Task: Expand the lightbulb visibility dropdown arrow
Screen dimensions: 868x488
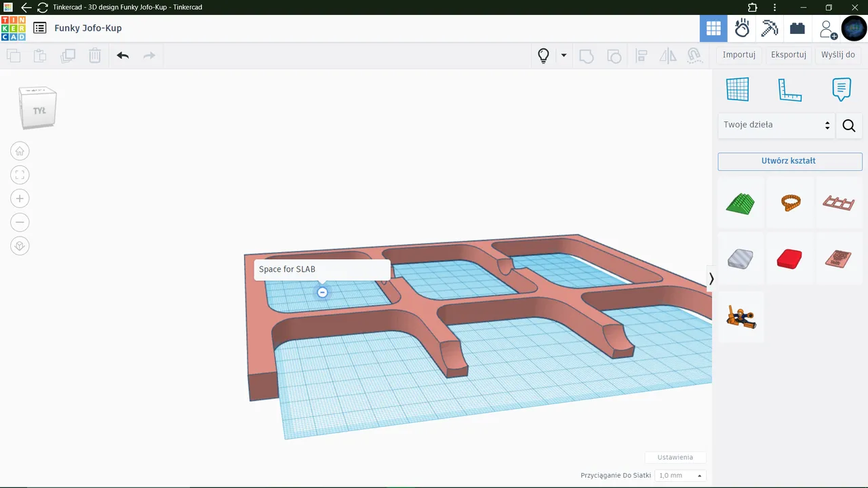Action: pyautogui.click(x=564, y=56)
